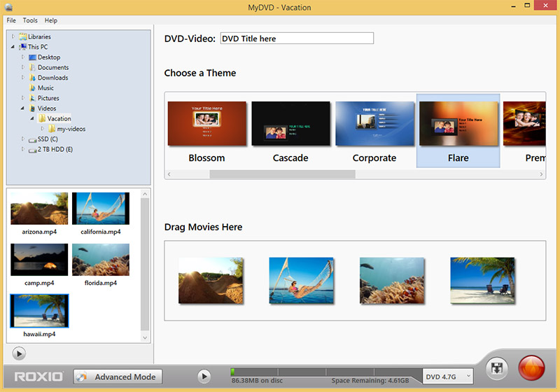Click the "86.38MB on disc" text

257,381
